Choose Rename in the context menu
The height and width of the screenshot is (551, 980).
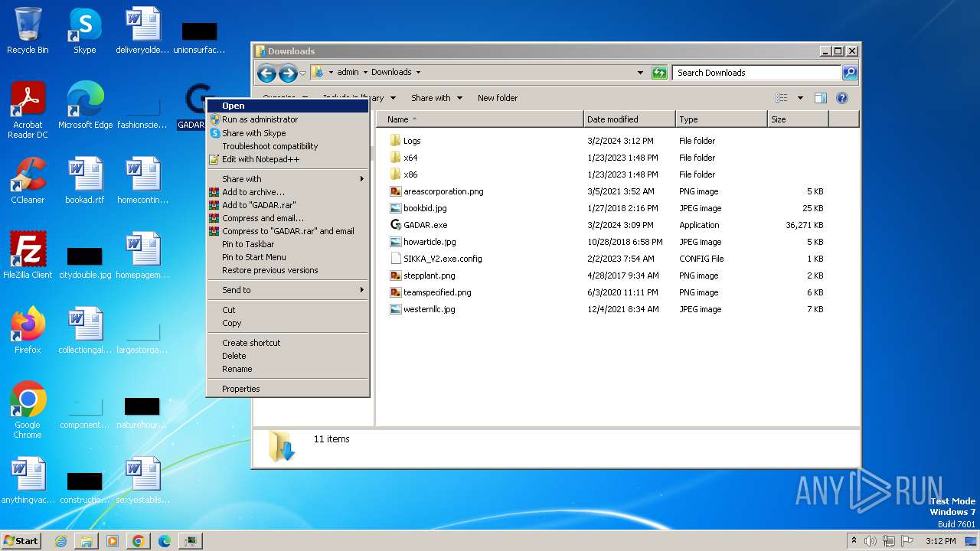[x=288, y=369]
